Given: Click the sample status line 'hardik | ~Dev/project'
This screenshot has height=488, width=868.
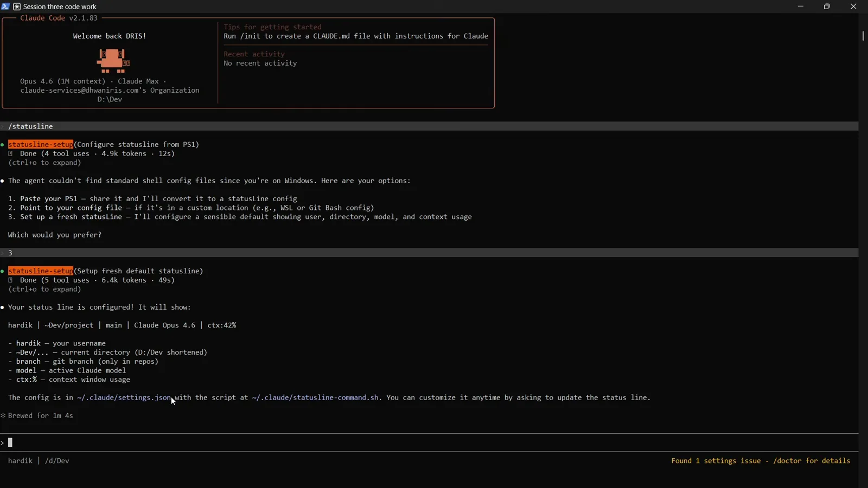Looking at the screenshot, I should [122, 325].
